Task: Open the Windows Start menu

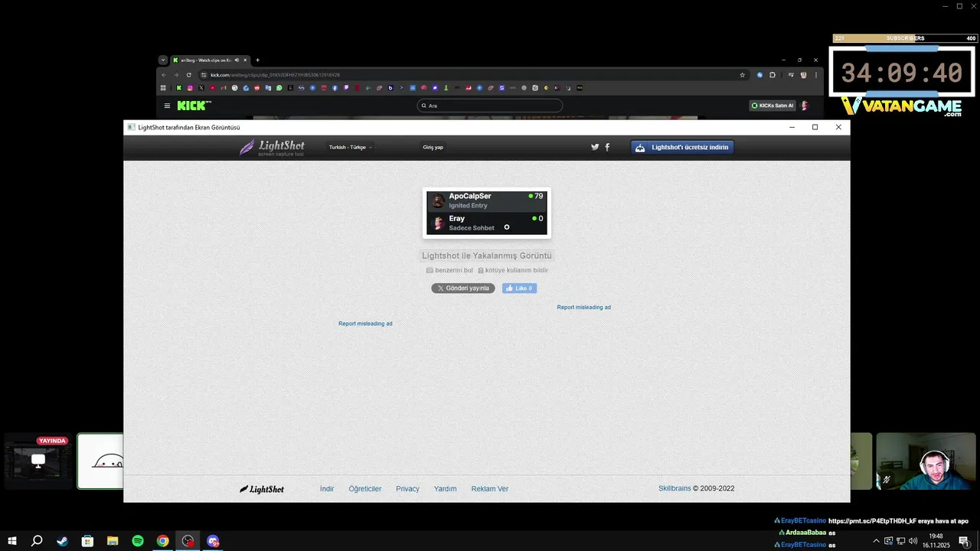Action: pyautogui.click(x=11, y=541)
